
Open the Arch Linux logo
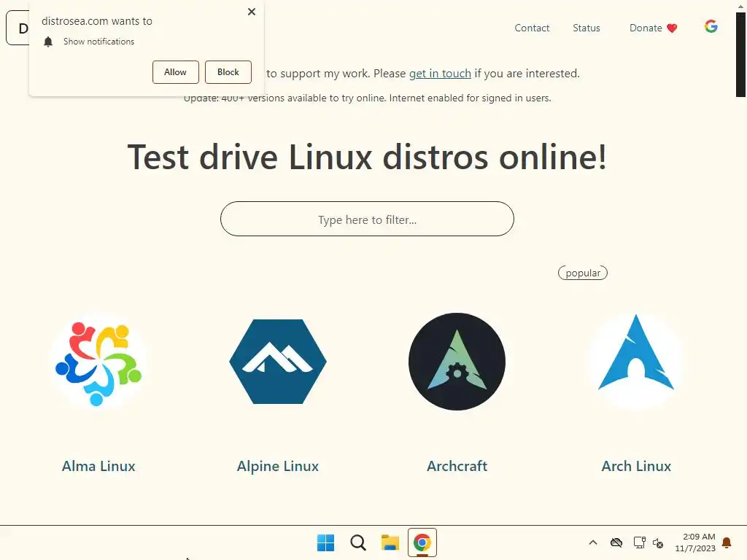[636, 362]
